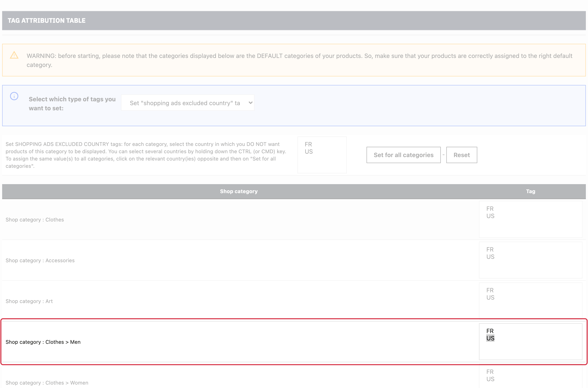Screen dimensions: 588x388
Task: Select FR for Clothes > Women row
Action: click(490, 372)
